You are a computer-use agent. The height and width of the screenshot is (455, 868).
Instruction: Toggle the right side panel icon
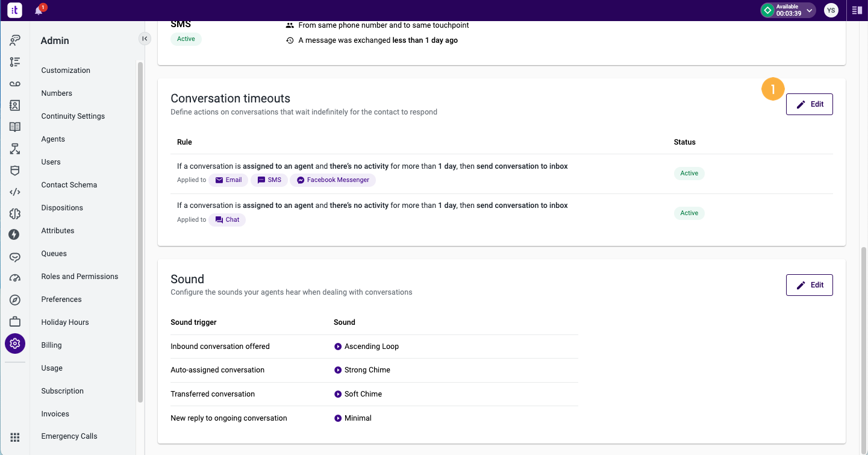pyautogui.click(x=857, y=10)
